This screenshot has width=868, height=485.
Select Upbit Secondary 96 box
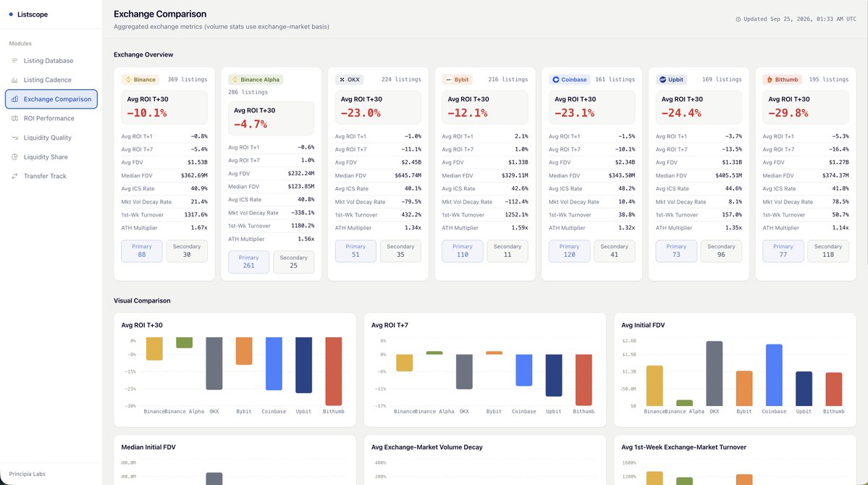click(721, 250)
